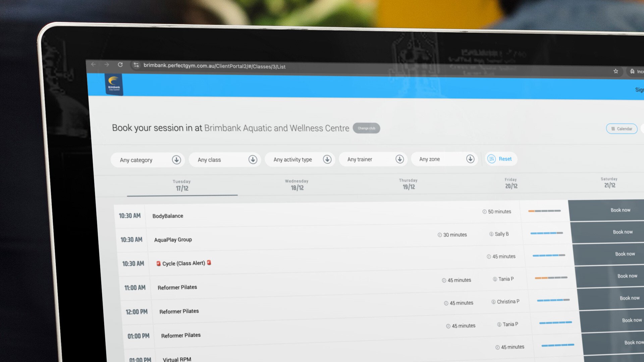Expand the Any category dropdown
644x362 pixels.
pos(176,160)
